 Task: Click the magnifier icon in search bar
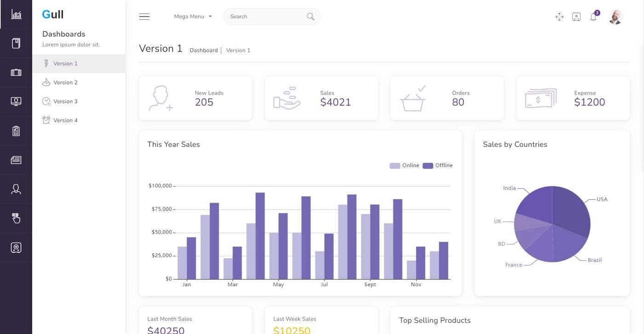pyautogui.click(x=310, y=17)
